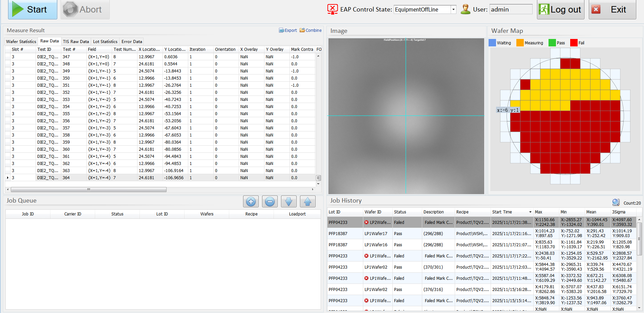Move job down with the down arrow
Viewport: 644px width, 313px height.
(x=288, y=202)
